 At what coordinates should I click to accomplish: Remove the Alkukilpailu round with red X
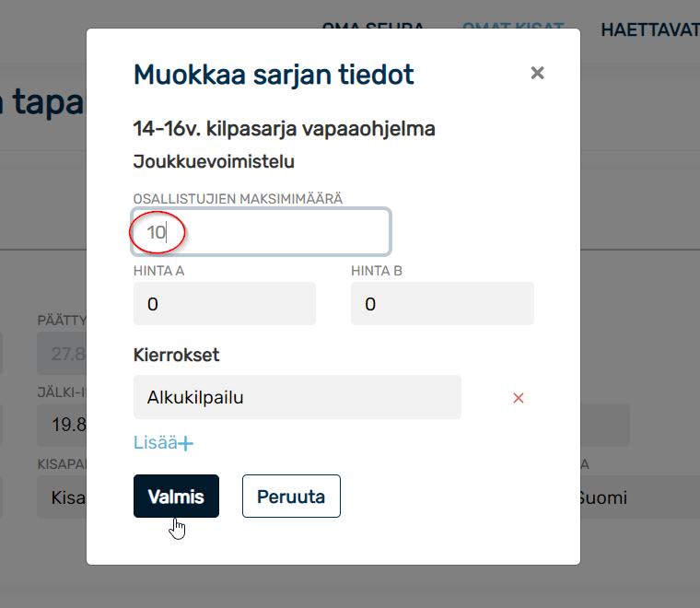pyautogui.click(x=519, y=398)
